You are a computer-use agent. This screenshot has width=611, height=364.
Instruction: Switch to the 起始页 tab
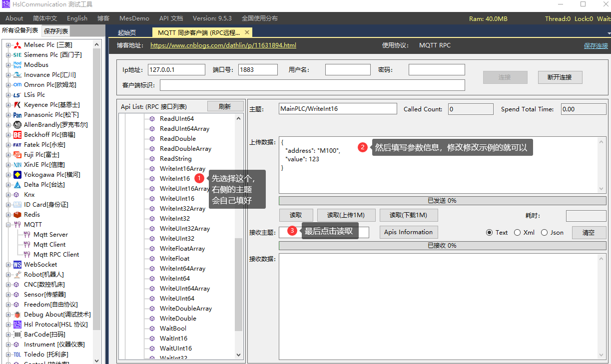[x=127, y=32]
